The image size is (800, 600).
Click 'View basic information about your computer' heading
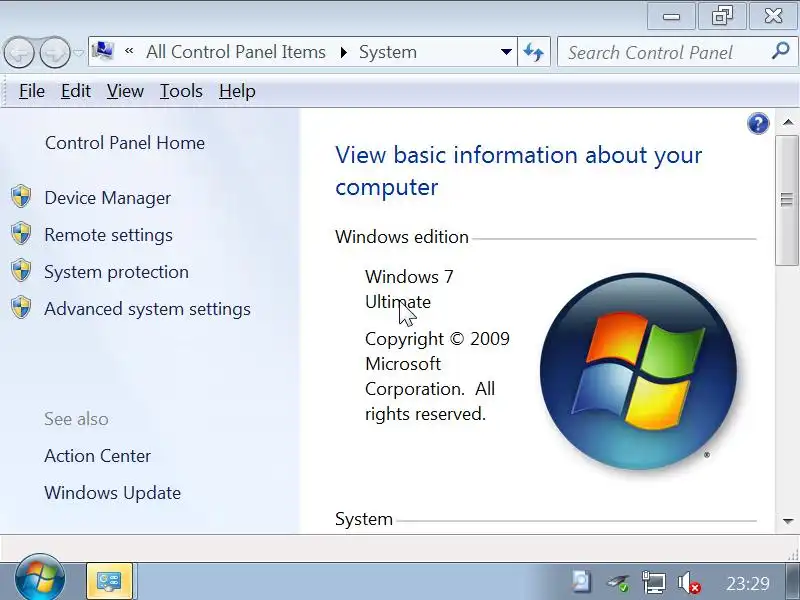point(518,171)
